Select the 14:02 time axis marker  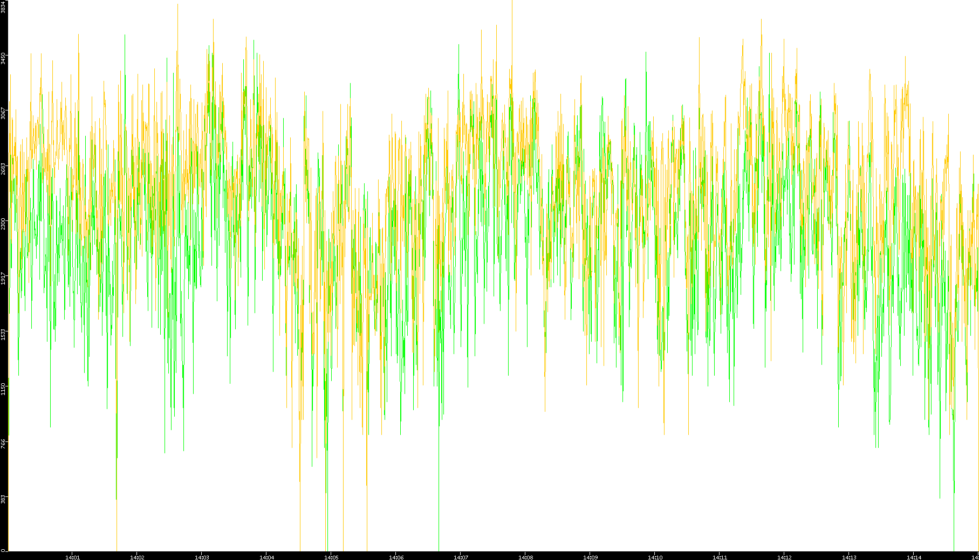(137, 557)
